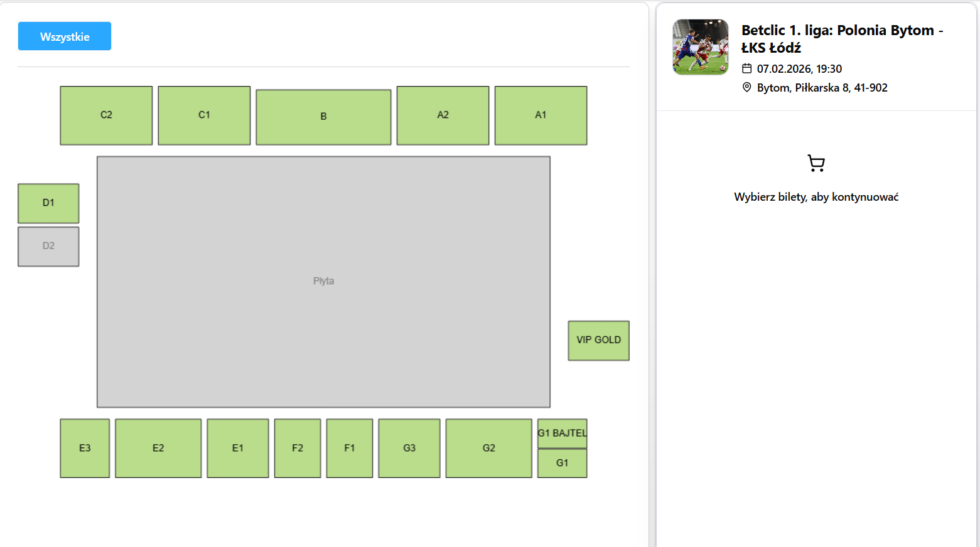The image size is (980, 547).
Task: Choose sector E3 in the bottom row
Action: (x=85, y=449)
